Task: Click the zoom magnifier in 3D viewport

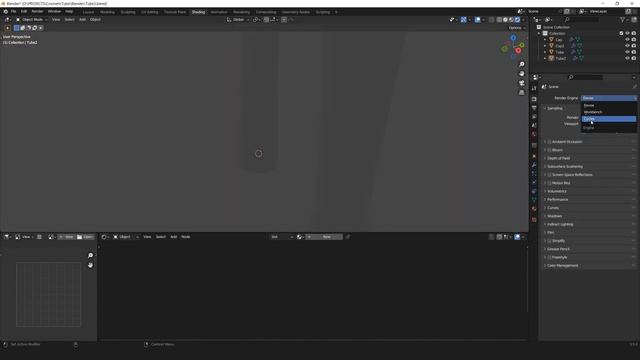Action: pos(522,64)
